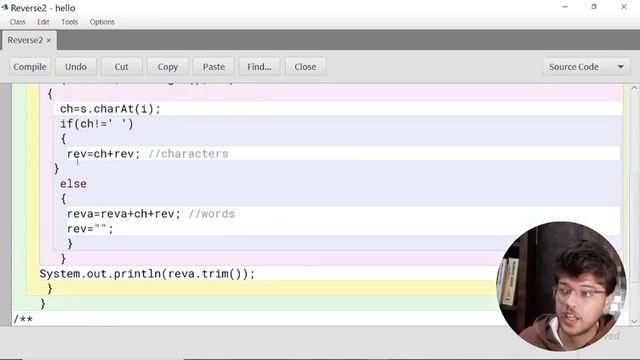640x360 pixels.
Task: Click the Copy button
Action: 168,67
